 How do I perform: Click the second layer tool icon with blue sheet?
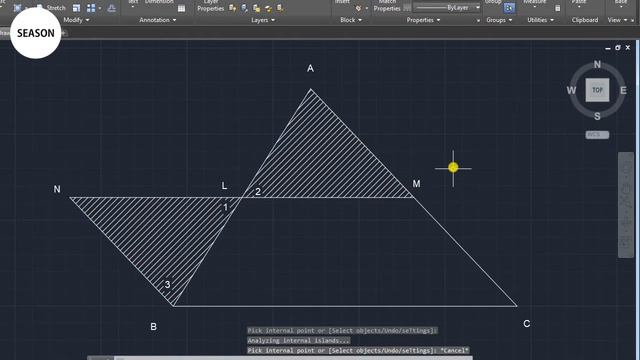coord(244,8)
